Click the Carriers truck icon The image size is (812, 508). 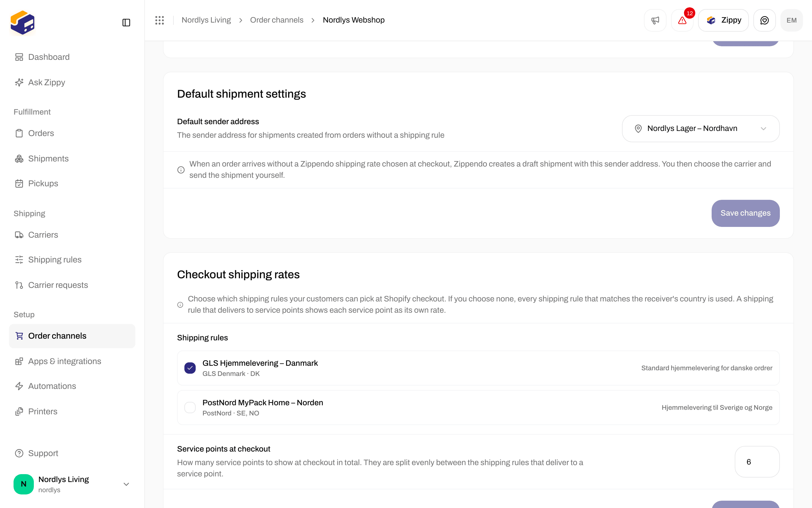[19, 235]
